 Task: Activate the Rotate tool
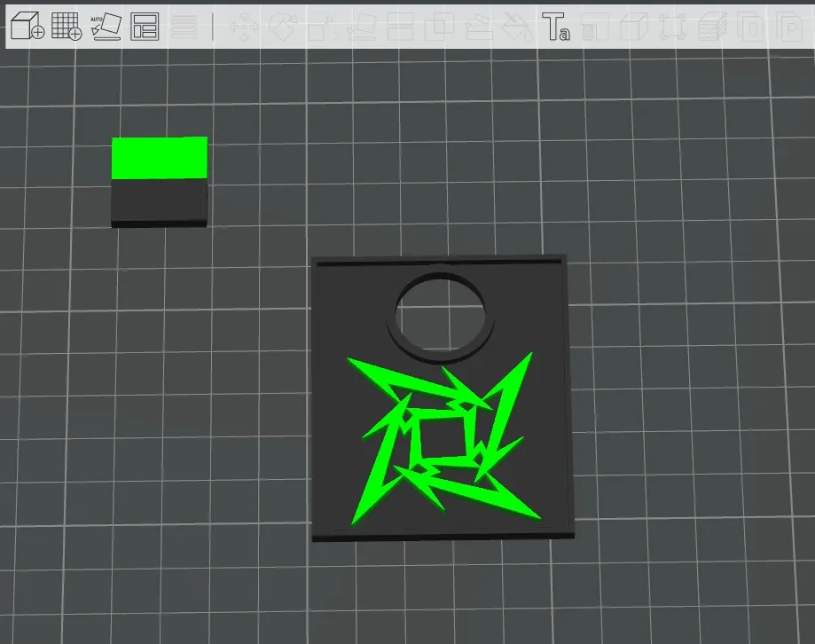[282, 27]
